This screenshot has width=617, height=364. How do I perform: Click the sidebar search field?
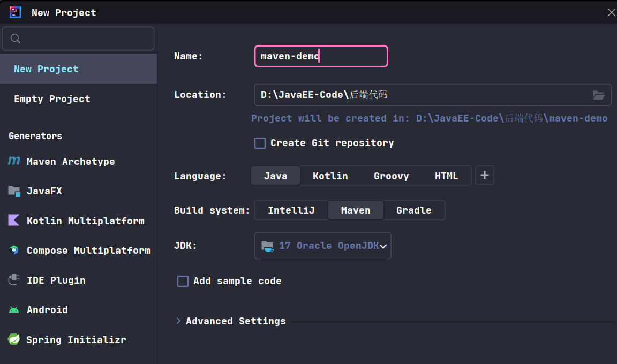78,39
